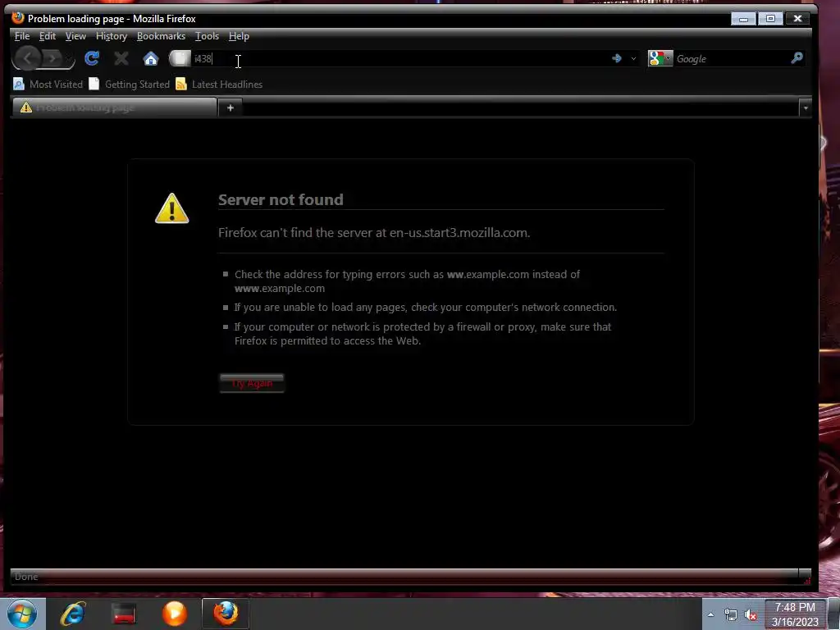840x630 pixels.
Task: Click the Done status bar text
Action: (26, 577)
